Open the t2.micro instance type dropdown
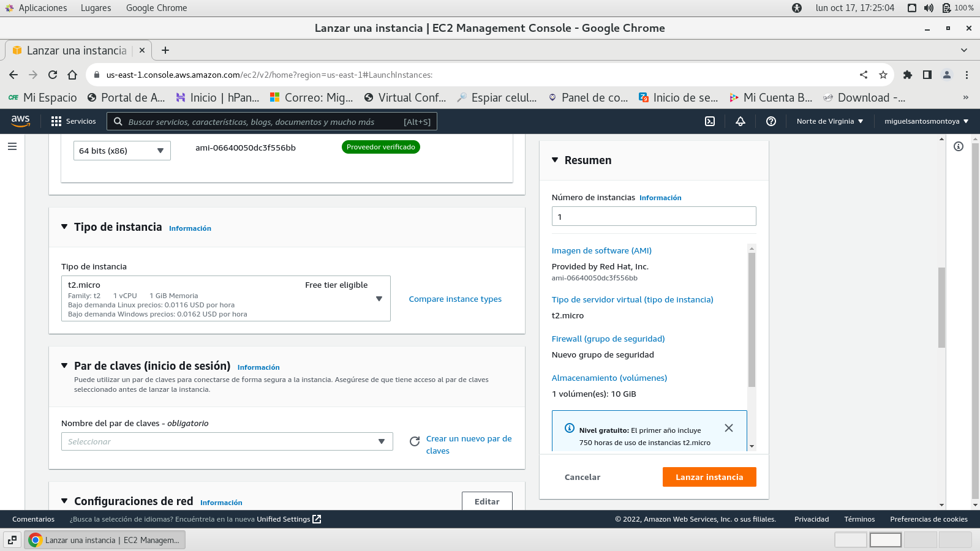 [x=225, y=299]
